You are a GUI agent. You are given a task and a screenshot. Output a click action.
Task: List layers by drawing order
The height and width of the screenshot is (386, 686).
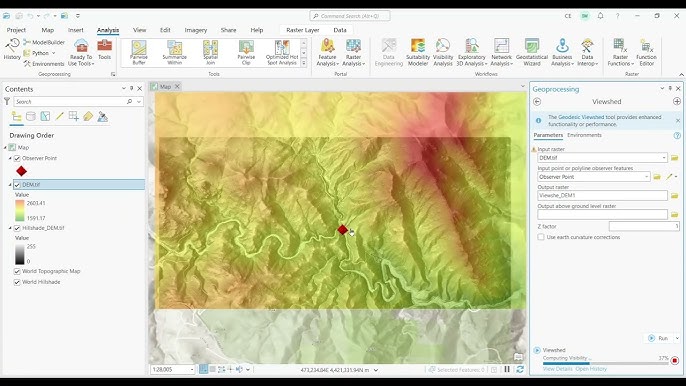[17, 116]
